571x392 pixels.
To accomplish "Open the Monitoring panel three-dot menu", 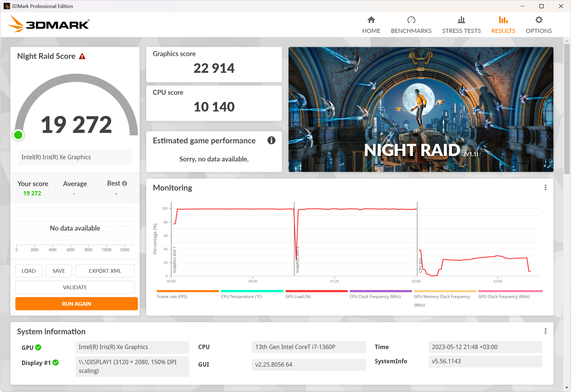I will (x=545, y=188).
